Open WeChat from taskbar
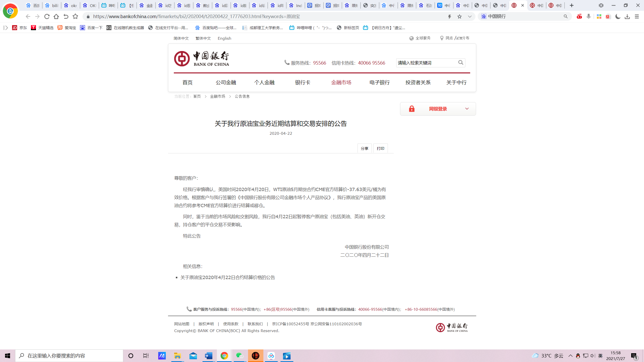The width and height of the screenshot is (644, 362). point(240,356)
